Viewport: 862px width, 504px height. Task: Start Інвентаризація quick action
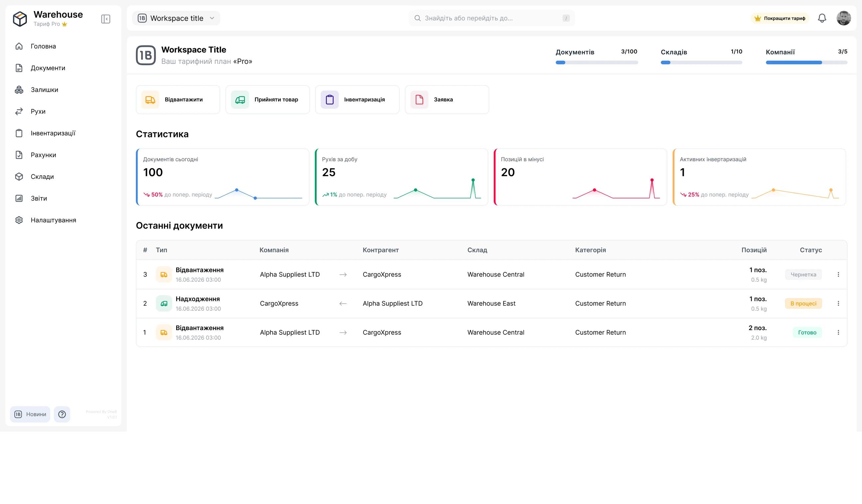coord(357,99)
